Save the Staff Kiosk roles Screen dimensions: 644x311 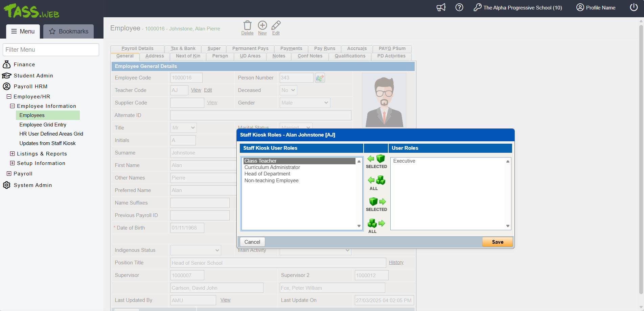click(497, 242)
